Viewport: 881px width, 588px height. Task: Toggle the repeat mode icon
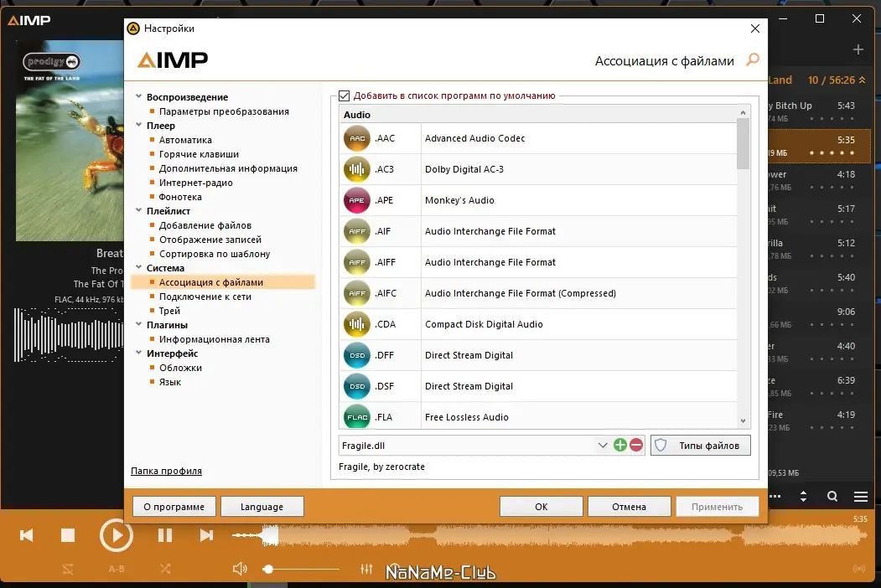(68, 569)
